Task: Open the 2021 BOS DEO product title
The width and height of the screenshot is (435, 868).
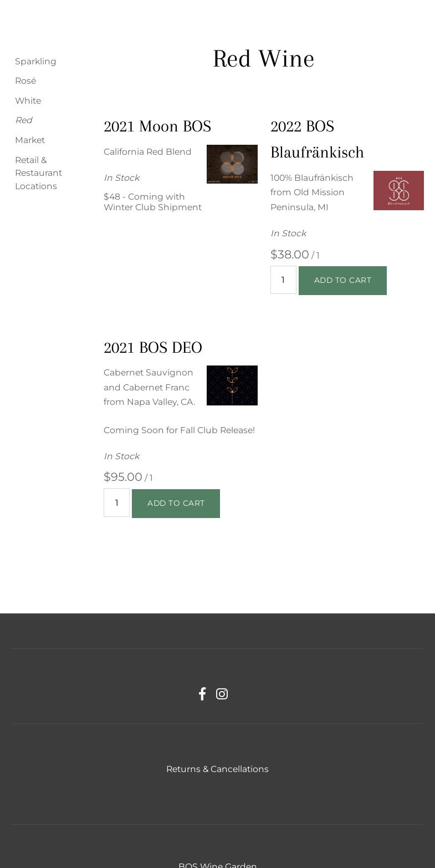Action: click(152, 348)
